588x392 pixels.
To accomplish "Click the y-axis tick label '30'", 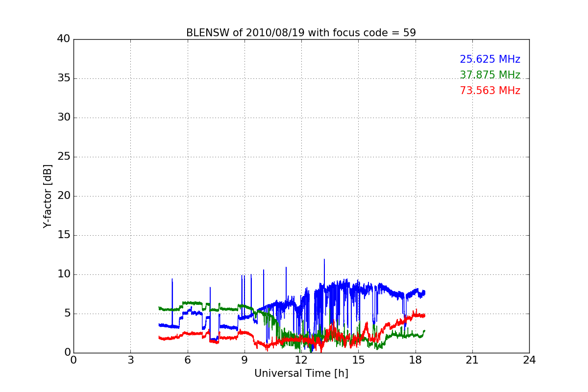I will coord(64,118).
